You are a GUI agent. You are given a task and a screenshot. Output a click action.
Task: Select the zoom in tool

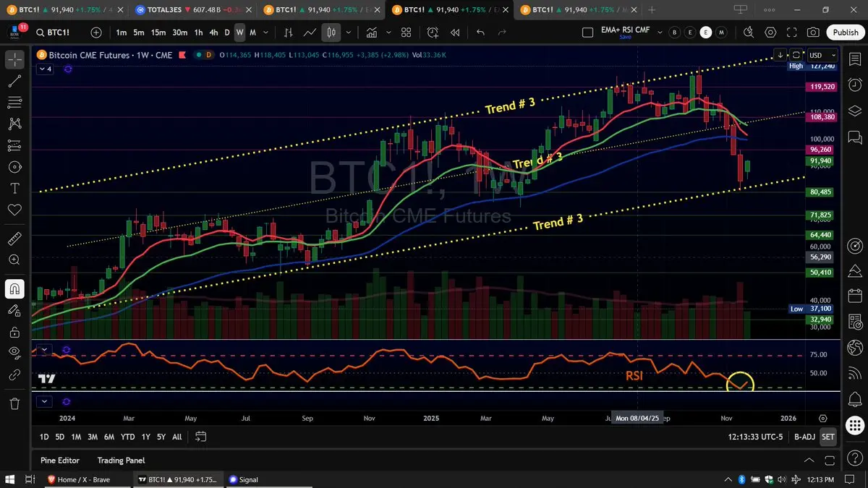[14, 260]
